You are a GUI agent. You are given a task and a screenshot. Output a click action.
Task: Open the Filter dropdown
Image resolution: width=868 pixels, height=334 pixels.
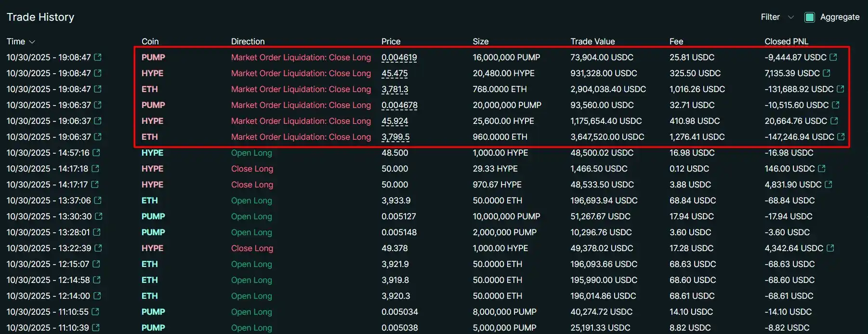[776, 17]
